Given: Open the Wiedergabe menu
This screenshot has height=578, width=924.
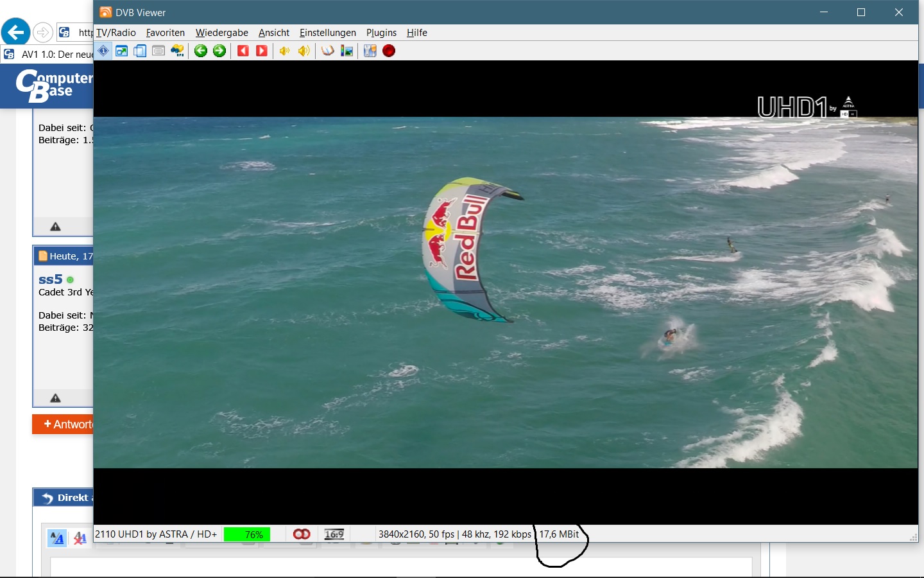Looking at the screenshot, I should (222, 33).
